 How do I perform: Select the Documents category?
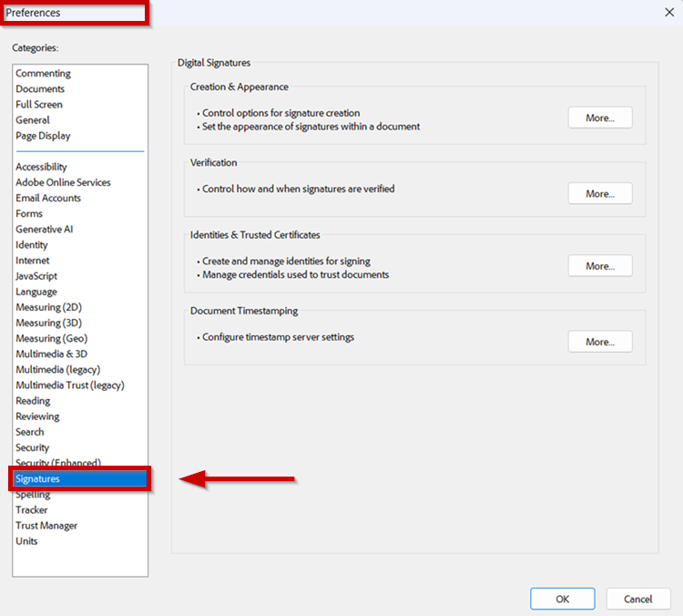[40, 89]
